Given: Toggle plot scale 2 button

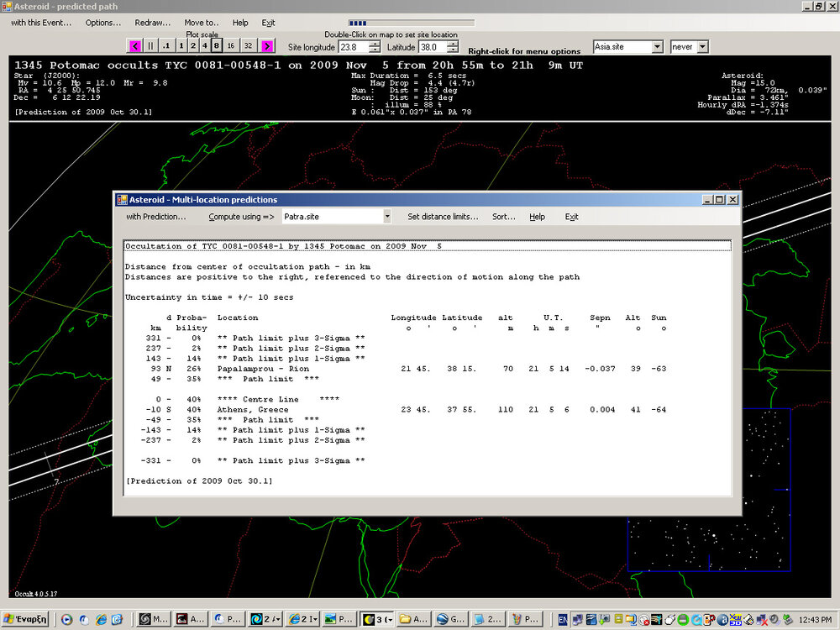Looking at the screenshot, I should coord(192,45).
